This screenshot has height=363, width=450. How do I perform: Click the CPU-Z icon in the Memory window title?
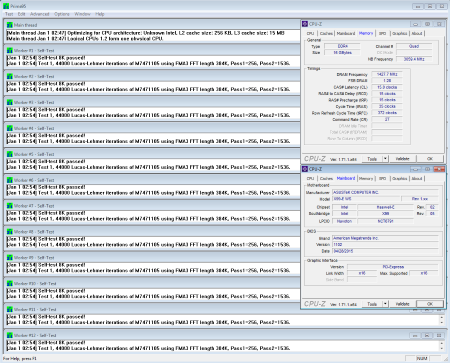coord(305,24)
